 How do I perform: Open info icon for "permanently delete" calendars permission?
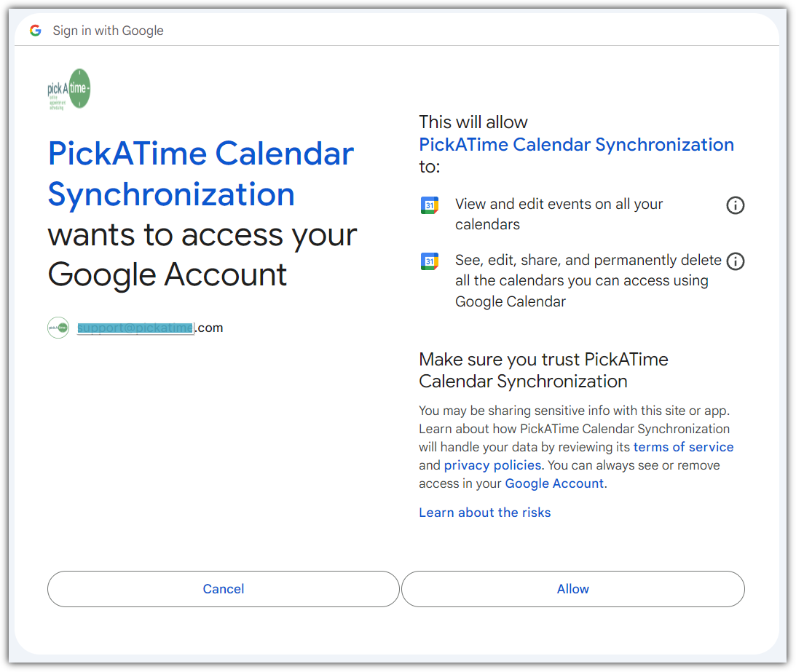point(736,261)
